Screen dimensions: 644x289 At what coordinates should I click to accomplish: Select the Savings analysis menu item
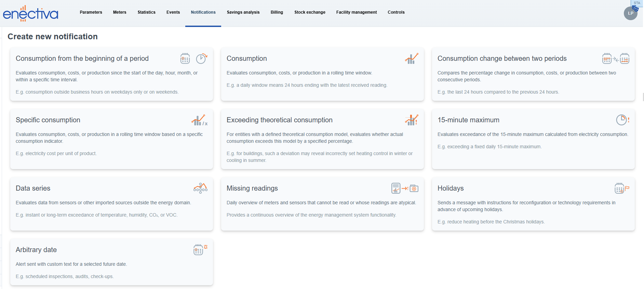[x=243, y=12]
